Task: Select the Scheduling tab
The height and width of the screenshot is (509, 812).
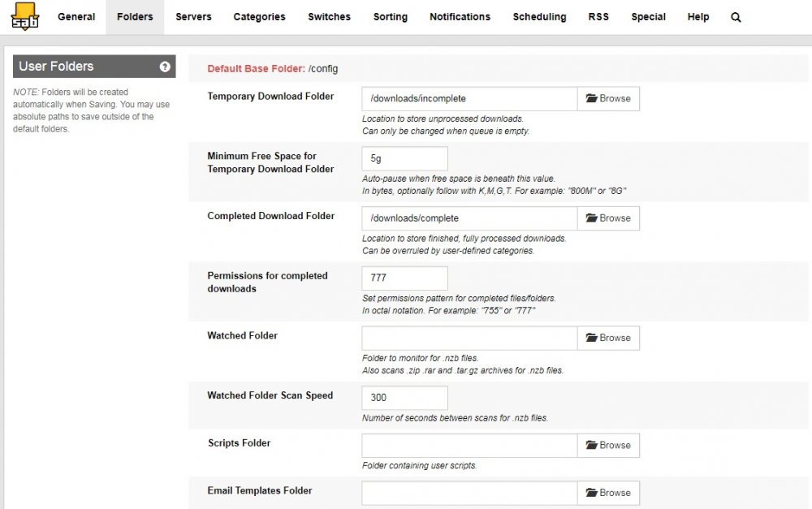Action: coord(539,16)
